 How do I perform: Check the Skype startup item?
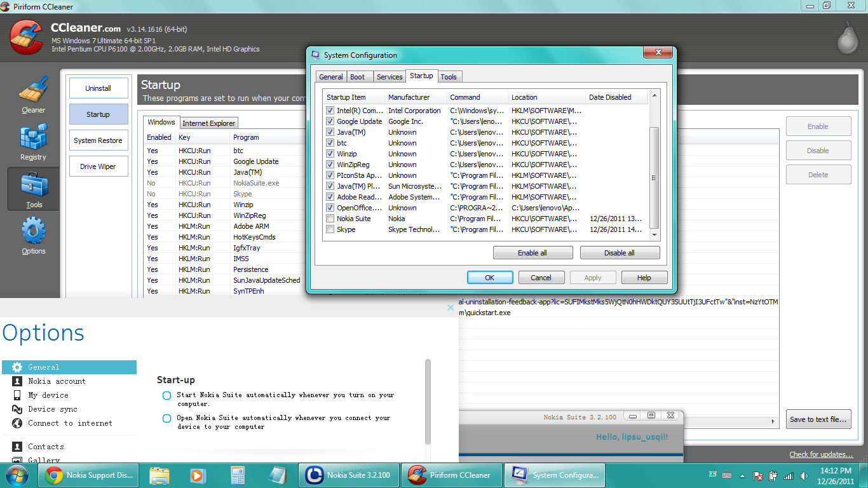click(x=330, y=229)
